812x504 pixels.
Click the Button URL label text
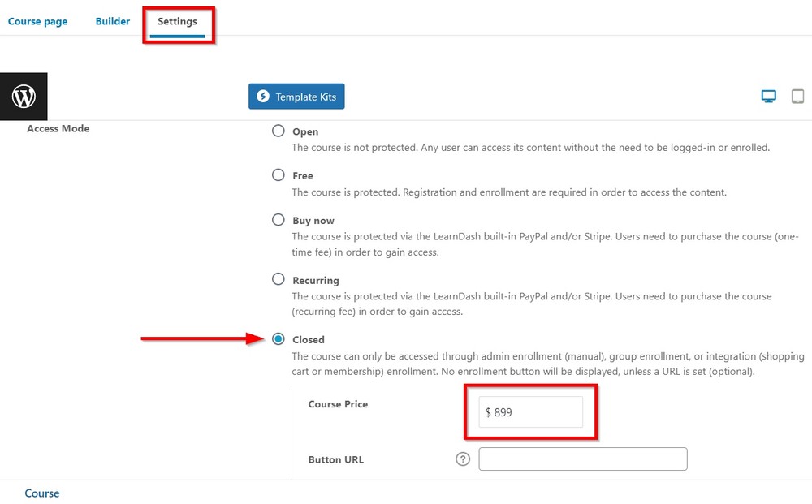[335, 459]
